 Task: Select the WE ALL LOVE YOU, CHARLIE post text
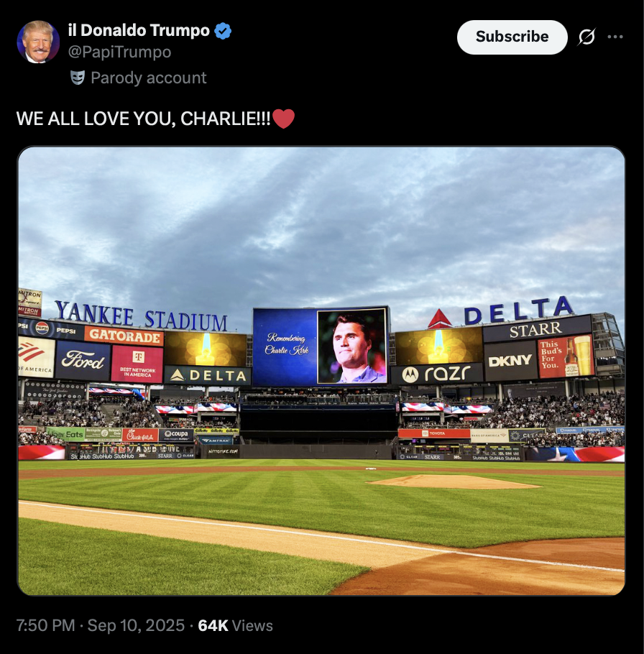pyautogui.click(x=143, y=119)
